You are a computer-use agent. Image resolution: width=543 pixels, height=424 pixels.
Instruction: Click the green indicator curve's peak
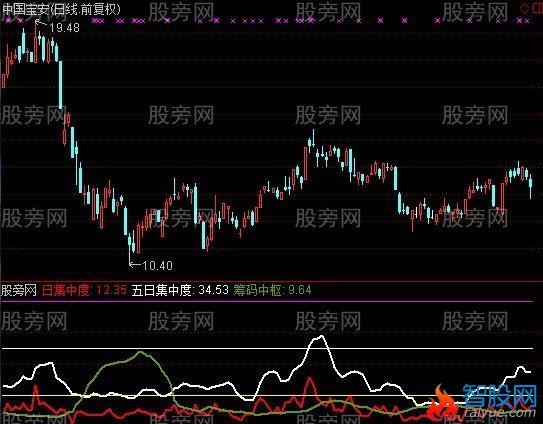click(140, 352)
